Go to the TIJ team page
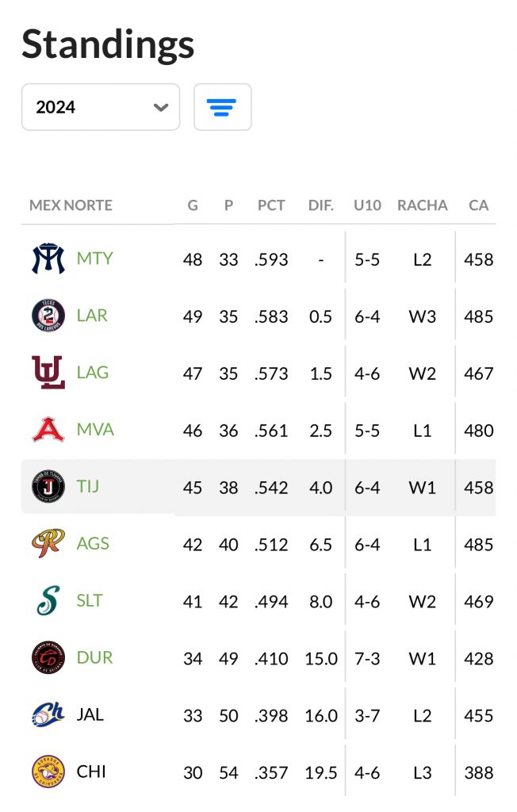 pos(88,487)
